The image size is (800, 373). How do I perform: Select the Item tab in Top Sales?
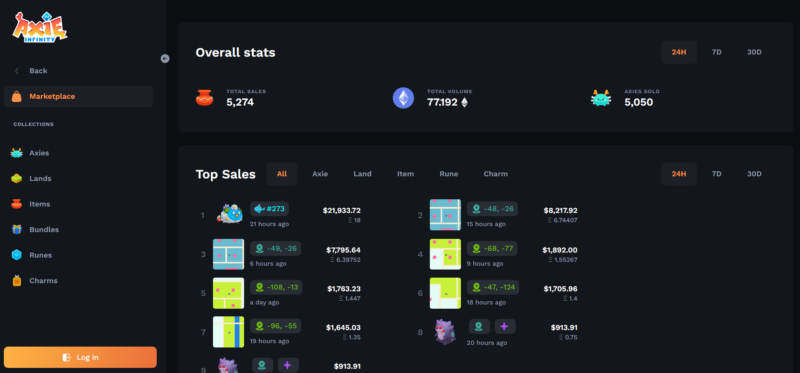point(406,174)
